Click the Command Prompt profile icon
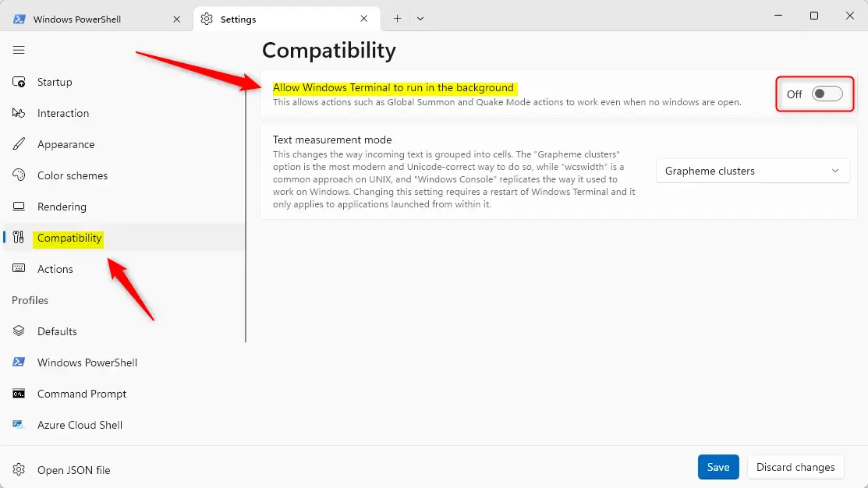Image resolution: width=868 pixels, height=488 pixels. [19, 394]
